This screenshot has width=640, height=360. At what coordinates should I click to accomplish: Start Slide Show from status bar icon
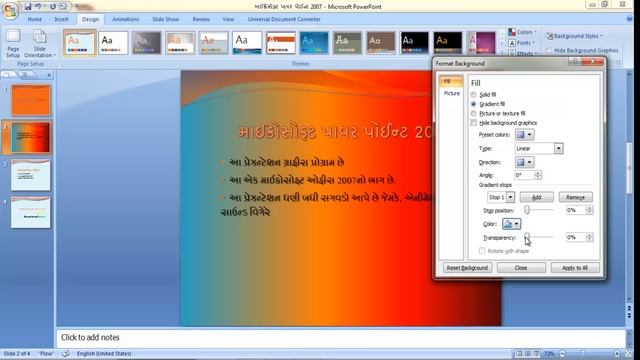(537, 353)
